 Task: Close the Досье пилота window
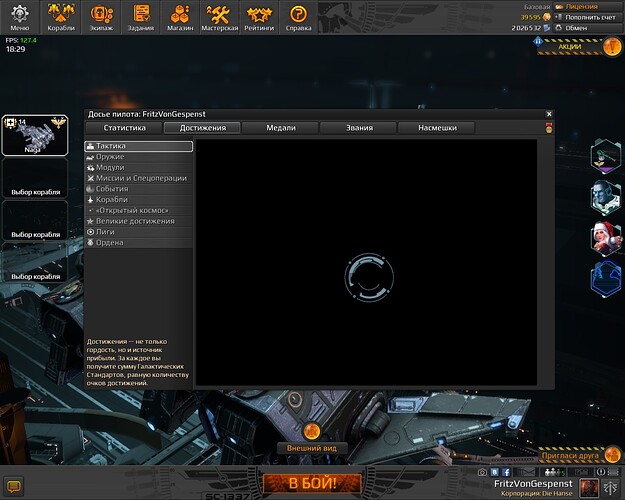click(x=549, y=114)
